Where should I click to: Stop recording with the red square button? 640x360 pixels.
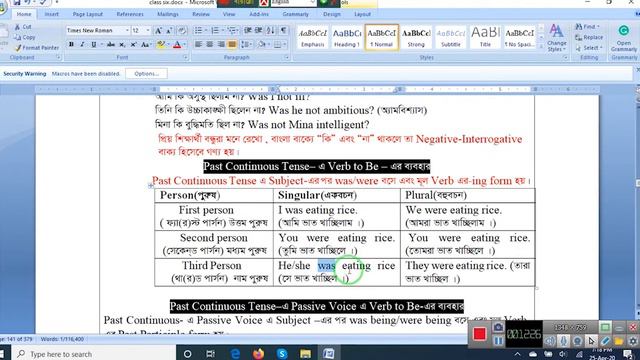480,334
